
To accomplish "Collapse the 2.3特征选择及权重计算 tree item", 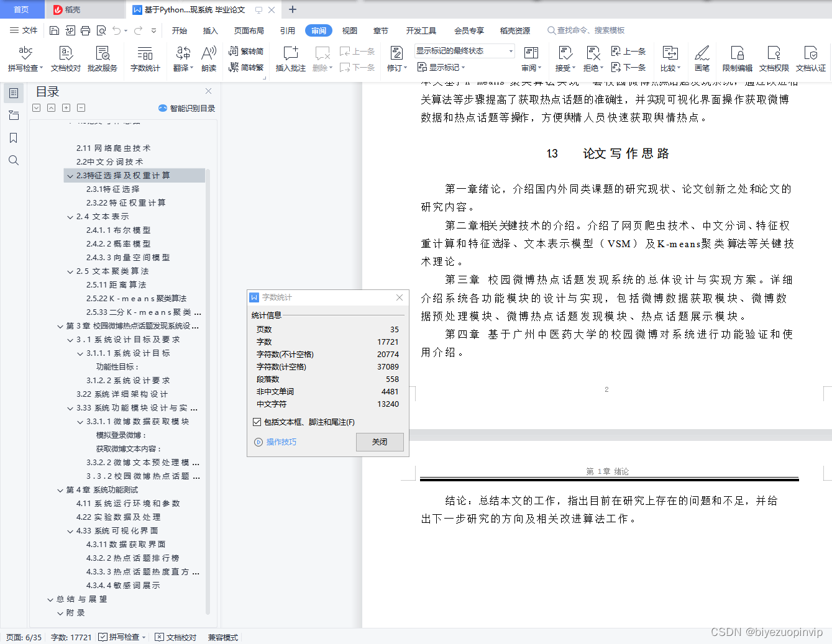I will tap(70, 175).
